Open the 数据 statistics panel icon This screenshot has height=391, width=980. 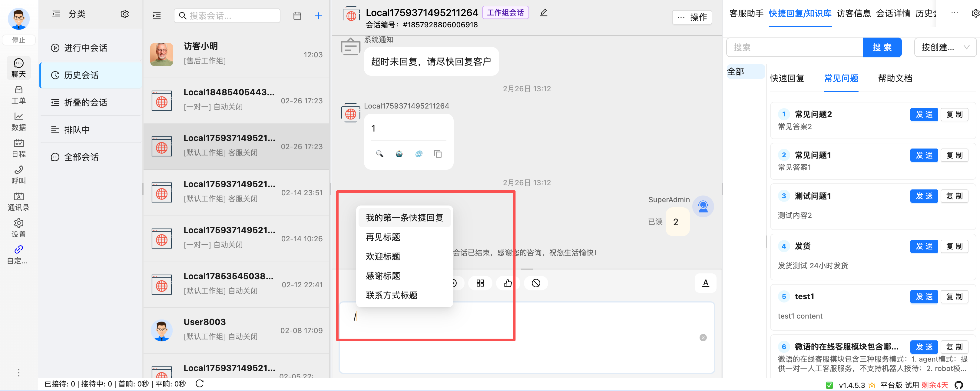pyautogui.click(x=18, y=121)
